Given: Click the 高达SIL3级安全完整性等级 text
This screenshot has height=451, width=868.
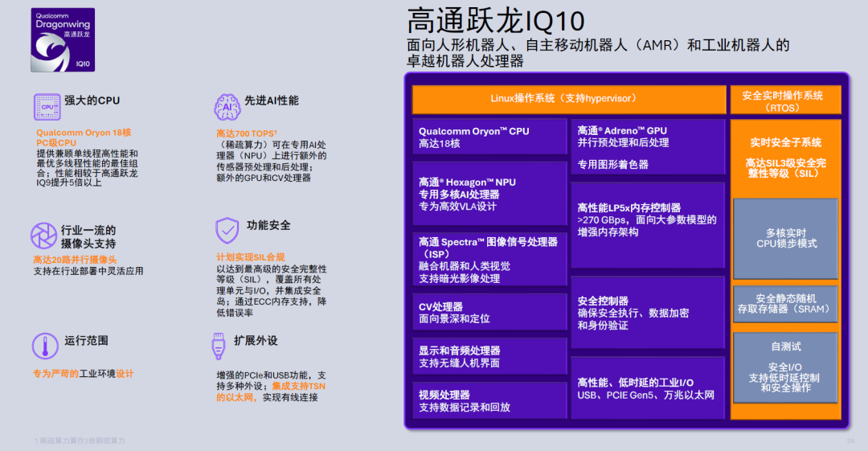Looking at the screenshot, I should click(785, 168).
